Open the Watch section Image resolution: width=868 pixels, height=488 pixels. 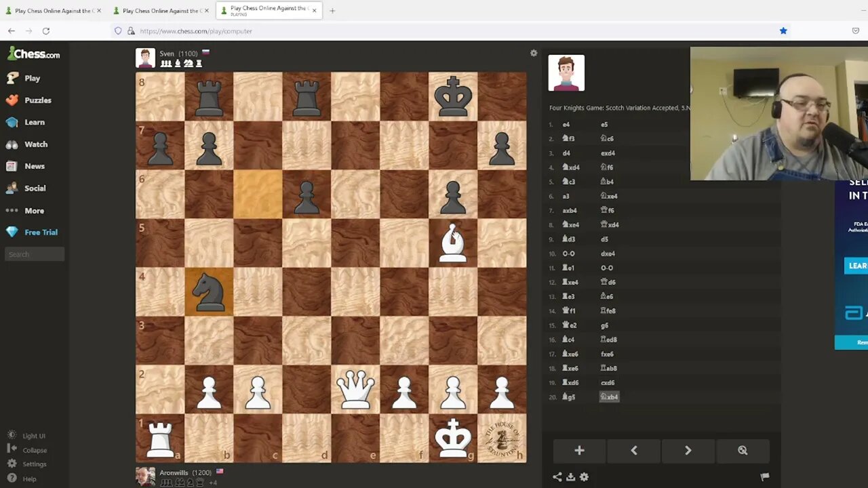27,144
